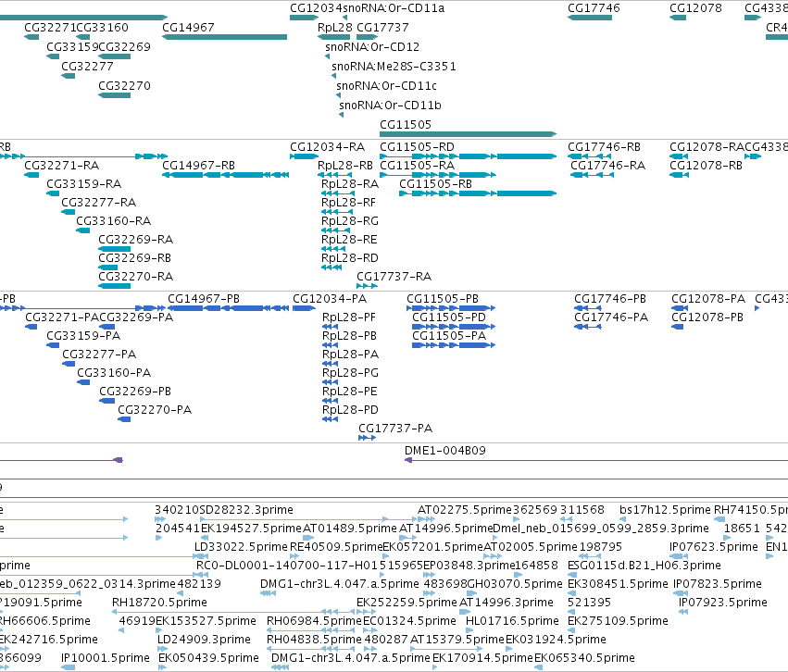Select protein CG17746-PA label
The height and width of the screenshot is (672, 788).
pos(611,317)
